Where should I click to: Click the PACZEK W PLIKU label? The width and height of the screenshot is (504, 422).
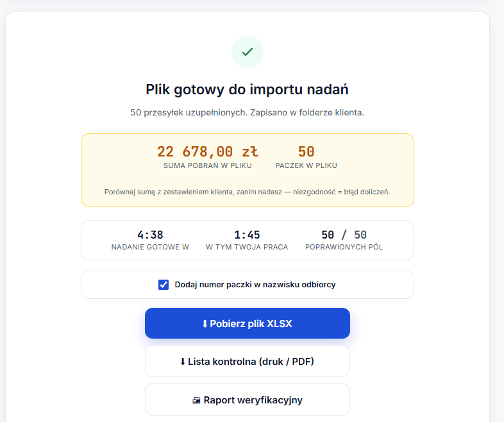(306, 165)
